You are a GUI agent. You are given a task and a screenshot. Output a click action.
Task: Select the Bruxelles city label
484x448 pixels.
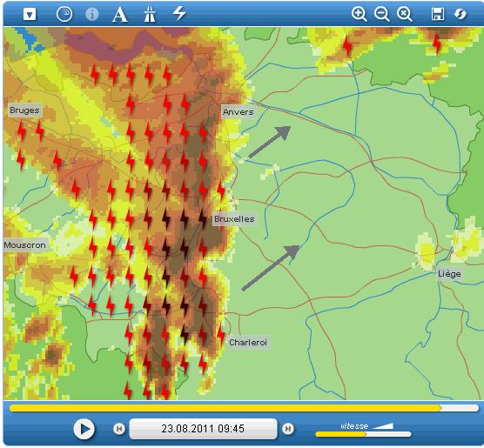(234, 218)
